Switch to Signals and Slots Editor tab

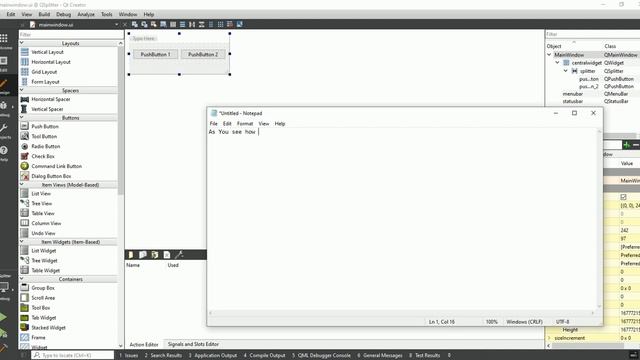[x=193, y=344]
